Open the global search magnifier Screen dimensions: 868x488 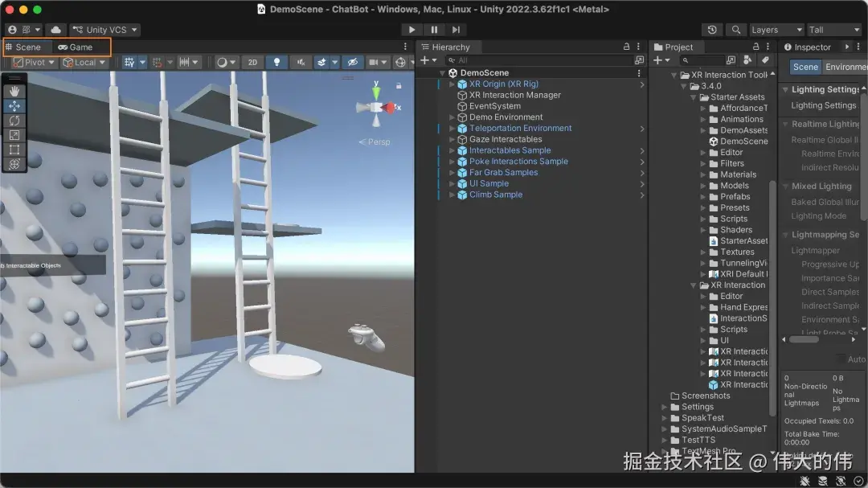(x=735, y=30)
